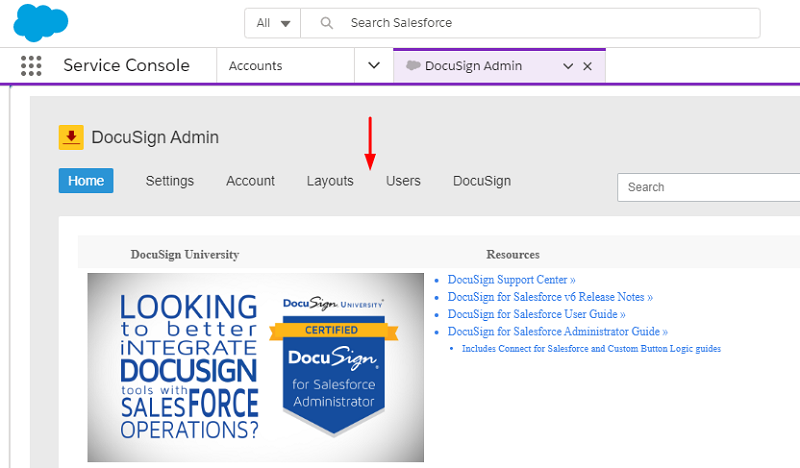Open the DocuSign Support Center link
Image resolution: width=800 pixels, height=468 pixels.
point(511,280)
